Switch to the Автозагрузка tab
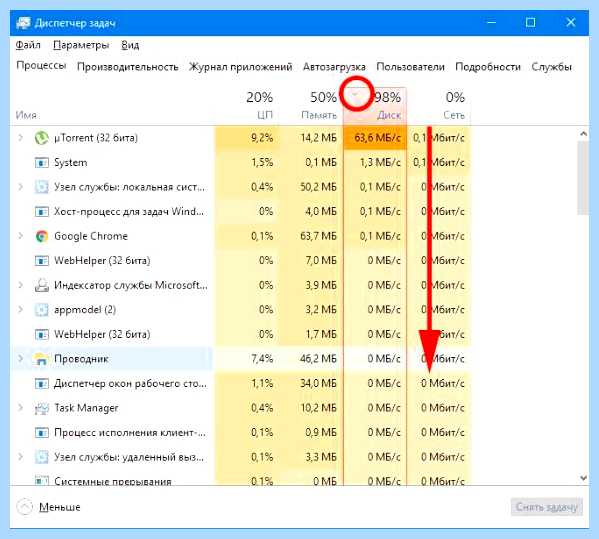The height and width of the screenshot is (539, 599). 334,67
